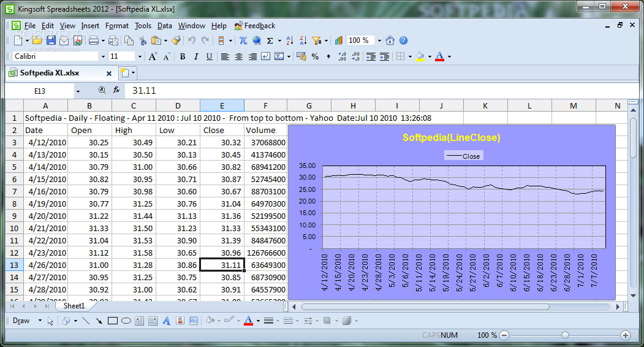Viewport: 644px width, 347px height.
Task: Switch to the Sheet1 tab
Action: 74,306
